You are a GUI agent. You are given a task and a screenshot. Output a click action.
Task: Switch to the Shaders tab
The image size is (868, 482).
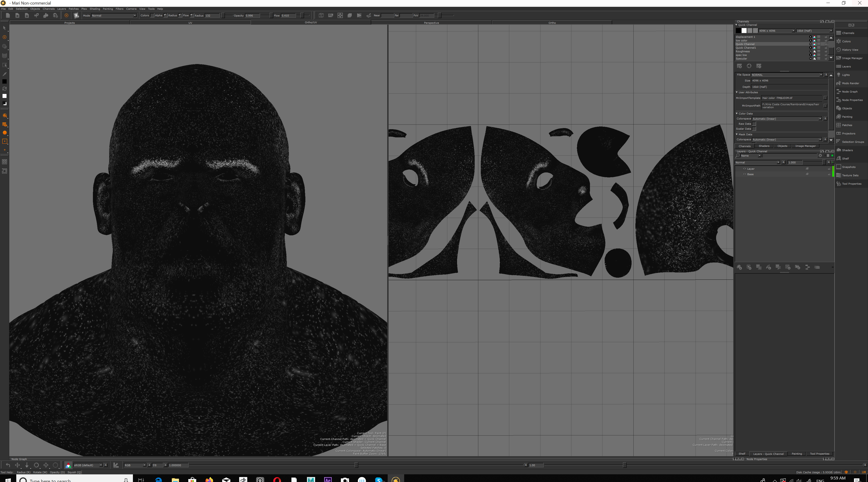coord(764,146)
